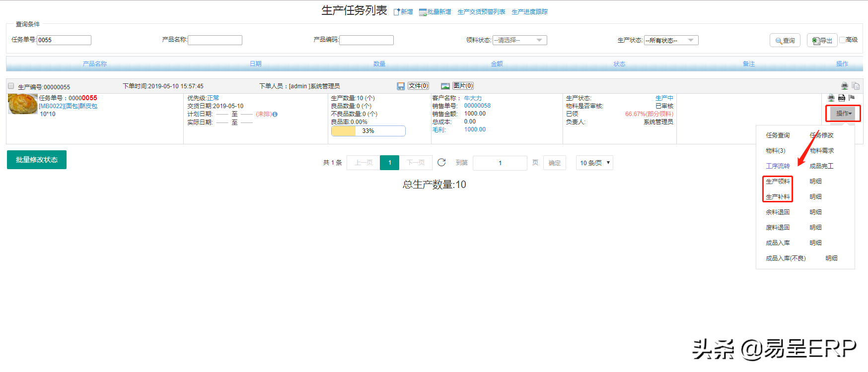Click the gray flag icon
Viewport: 868px width, 372px height.
(x=852, y=98)
